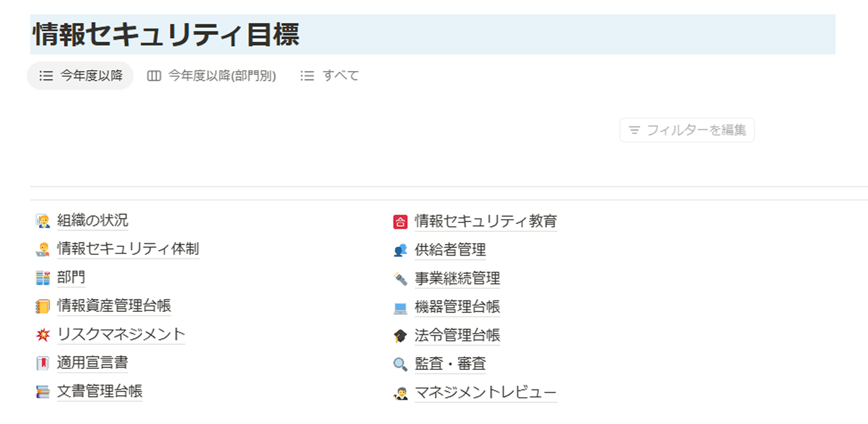868x424 pixels.
Task: Click the リスクマネジメント collision icon
Action: point(43,335)
